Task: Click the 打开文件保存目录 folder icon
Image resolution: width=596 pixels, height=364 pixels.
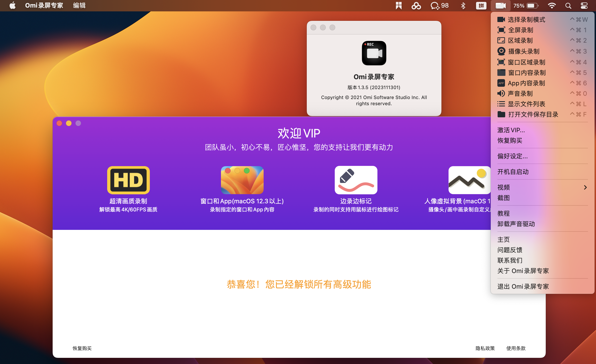Action: (x=501, y=114)
